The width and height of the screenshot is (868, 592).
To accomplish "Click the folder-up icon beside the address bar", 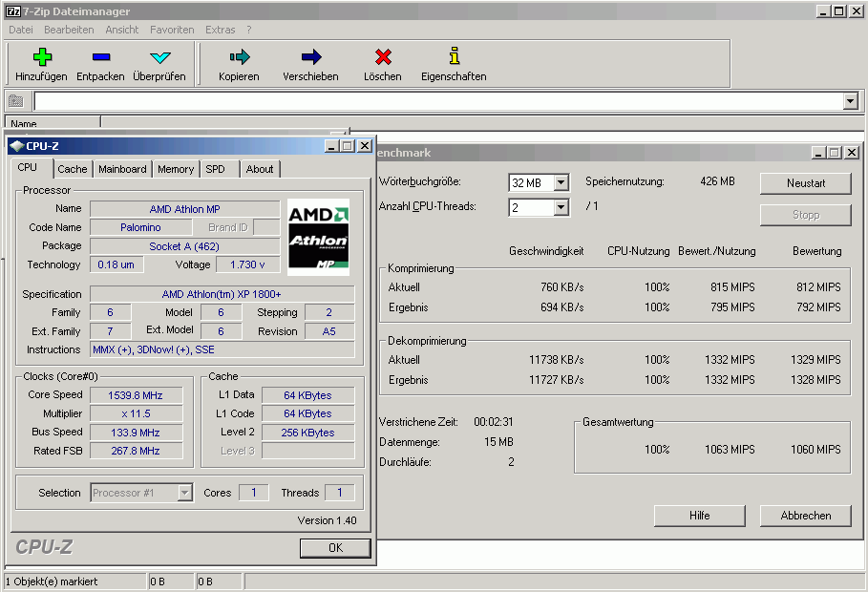I will pyautogui.click(x=16, y=101).
